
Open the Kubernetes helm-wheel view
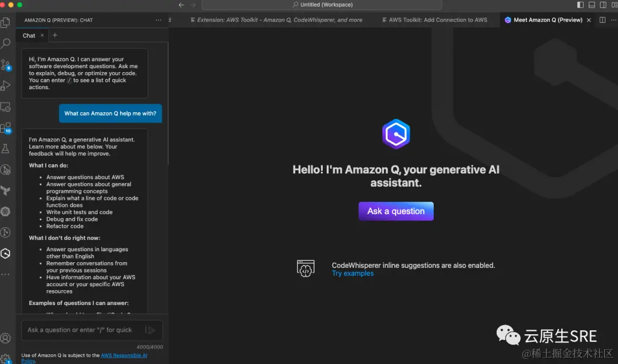(x=6, y=212)
